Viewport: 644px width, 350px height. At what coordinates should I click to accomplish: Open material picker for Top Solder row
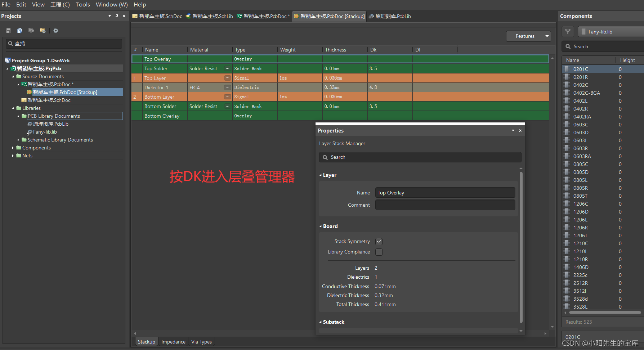click(228, 68)
